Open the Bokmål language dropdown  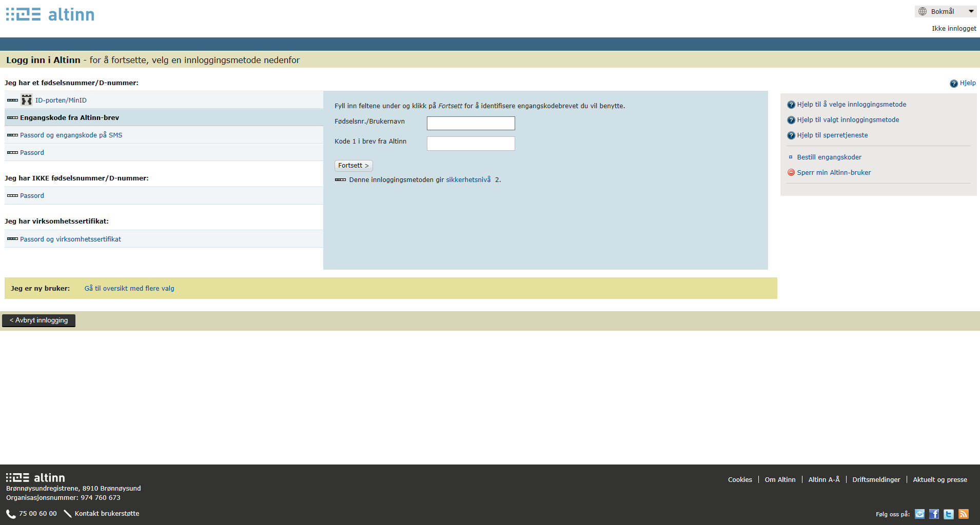point(946,11)
